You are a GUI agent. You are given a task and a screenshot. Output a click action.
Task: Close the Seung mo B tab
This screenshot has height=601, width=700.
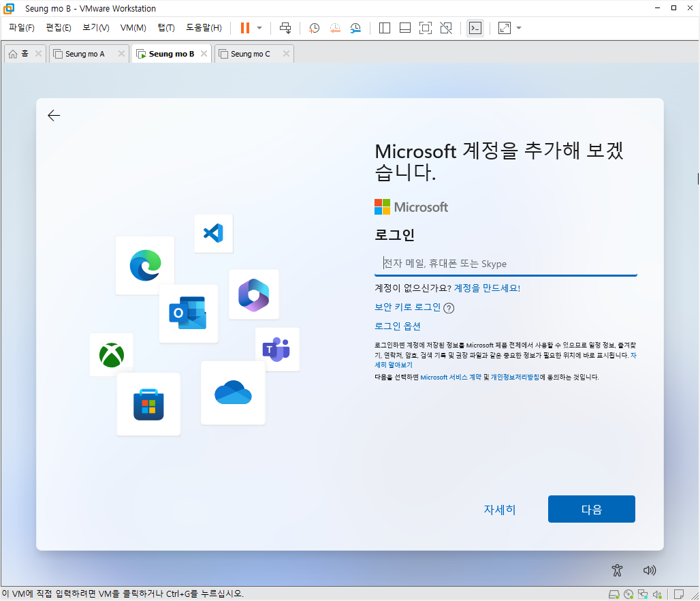[x=204, y=54]
